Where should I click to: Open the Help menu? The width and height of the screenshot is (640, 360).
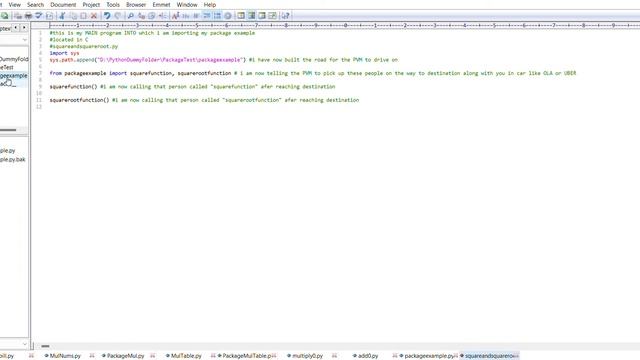[210, 4]
